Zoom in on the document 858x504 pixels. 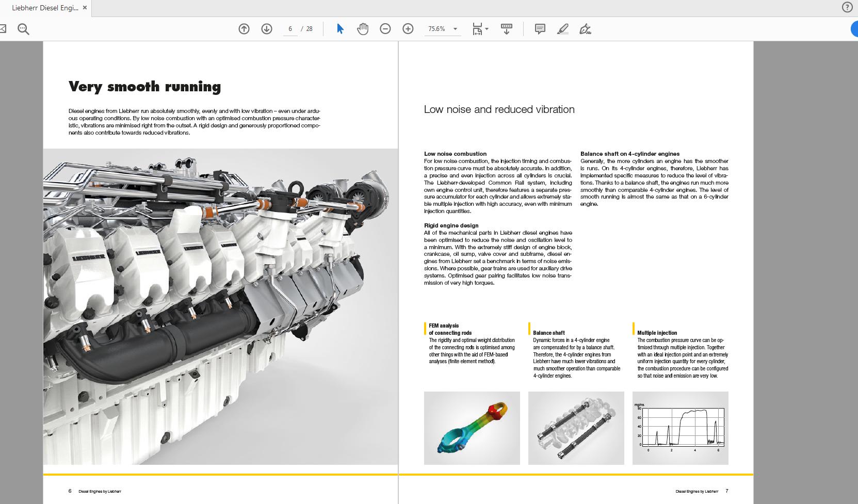[x=408, y=29]
